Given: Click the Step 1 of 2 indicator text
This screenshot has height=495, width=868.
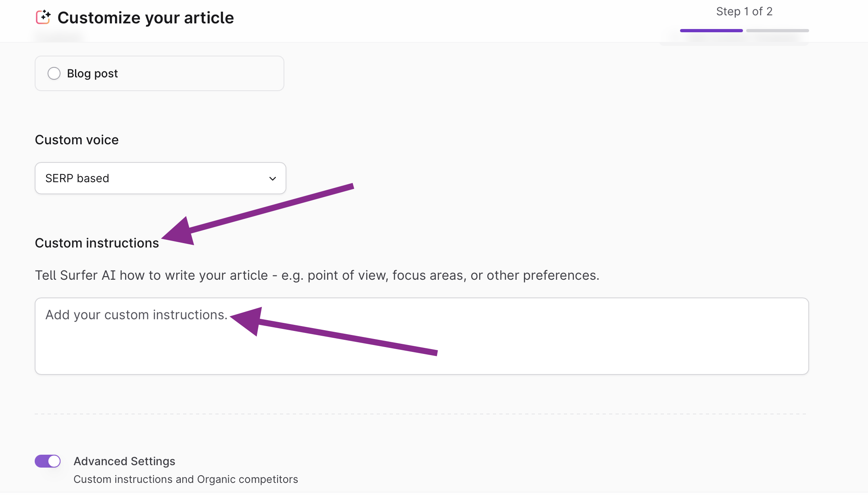Looking at the screenshot, I should (x=744, y=11).
